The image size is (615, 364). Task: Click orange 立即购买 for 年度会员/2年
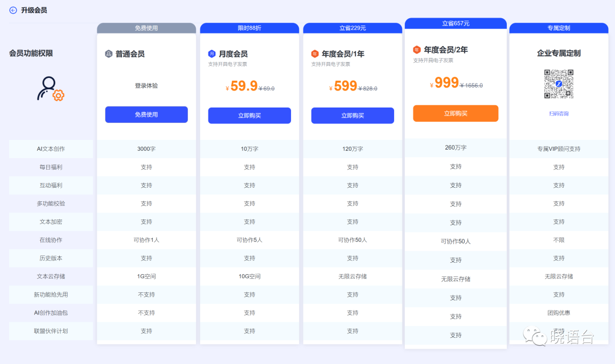(x=455, y=113)
